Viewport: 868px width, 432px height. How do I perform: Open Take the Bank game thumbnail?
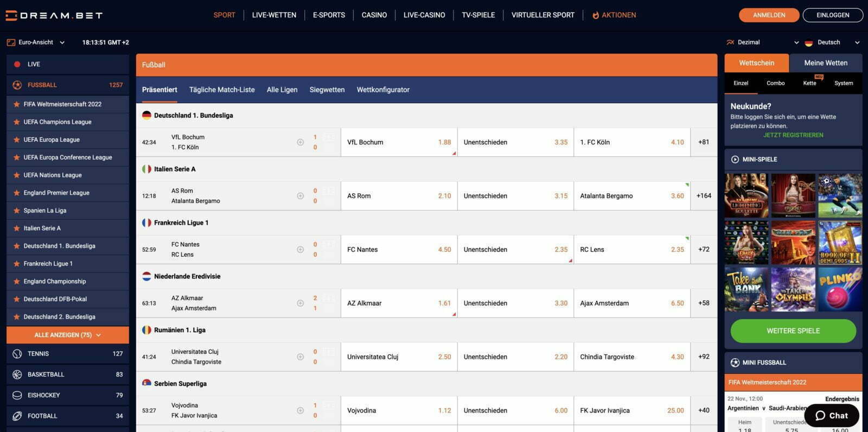click(746, 289)
